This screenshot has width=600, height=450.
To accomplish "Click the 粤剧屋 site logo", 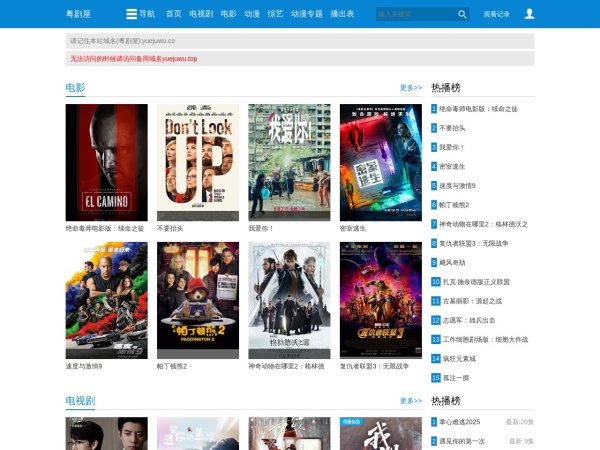I will coord(78,14).
